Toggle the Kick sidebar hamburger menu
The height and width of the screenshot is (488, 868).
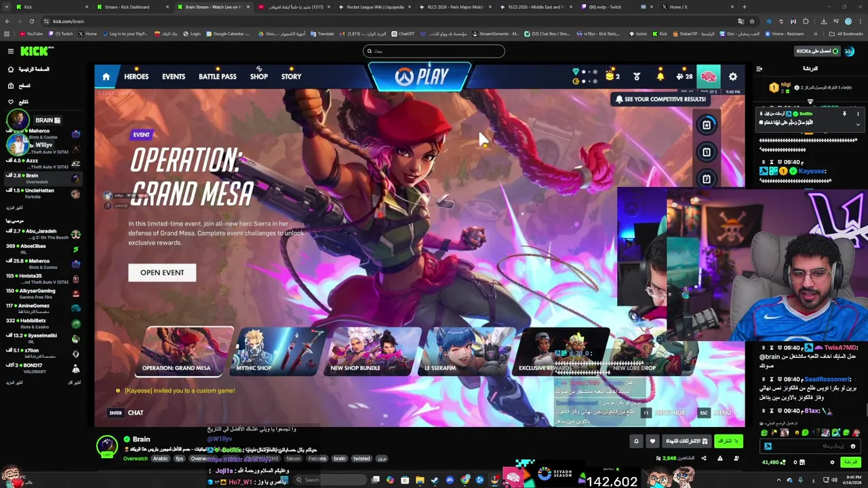11,51
